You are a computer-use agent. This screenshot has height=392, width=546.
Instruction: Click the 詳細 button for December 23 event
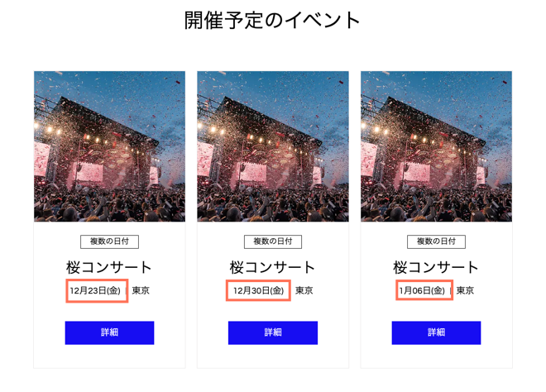(109, 332)
